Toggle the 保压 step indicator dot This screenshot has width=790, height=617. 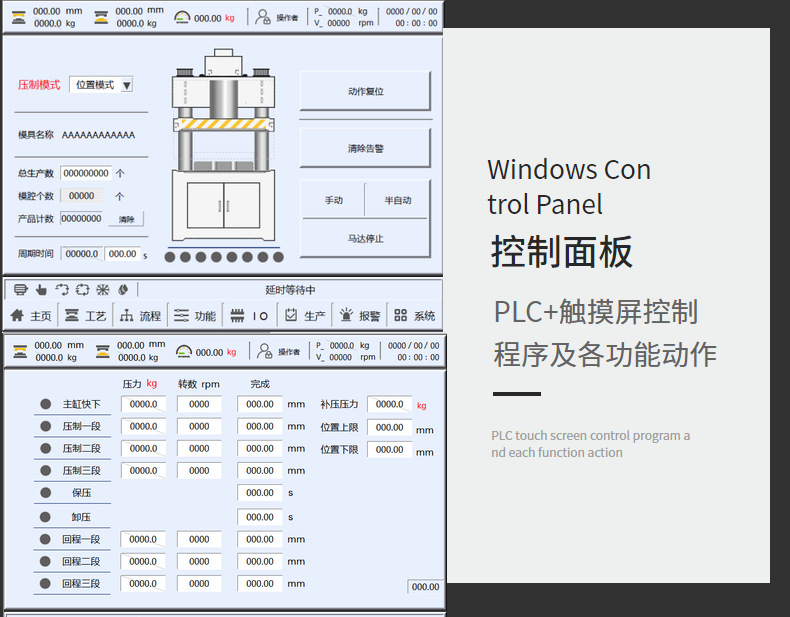tap(45, 493)
